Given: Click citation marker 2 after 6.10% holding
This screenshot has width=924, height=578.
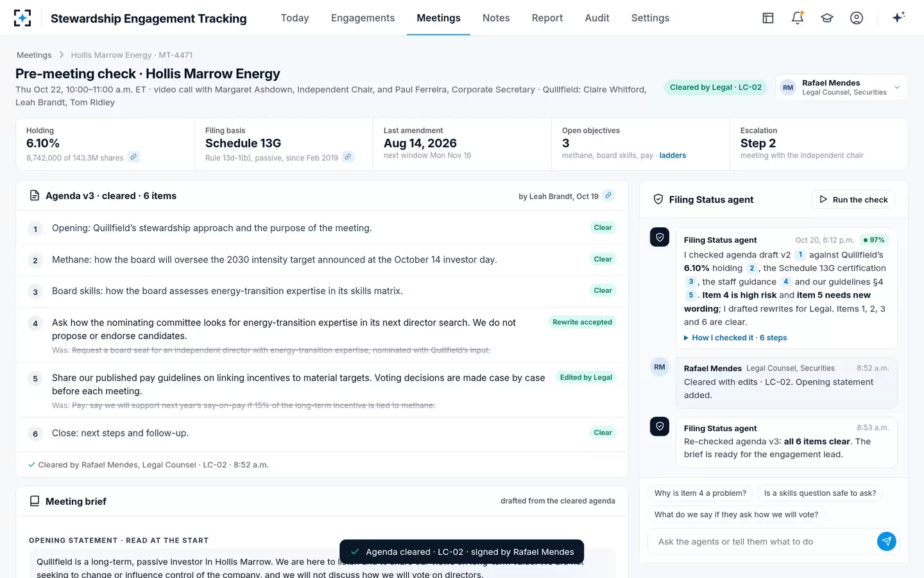Looking at the screenshot, I should (751, 268).
